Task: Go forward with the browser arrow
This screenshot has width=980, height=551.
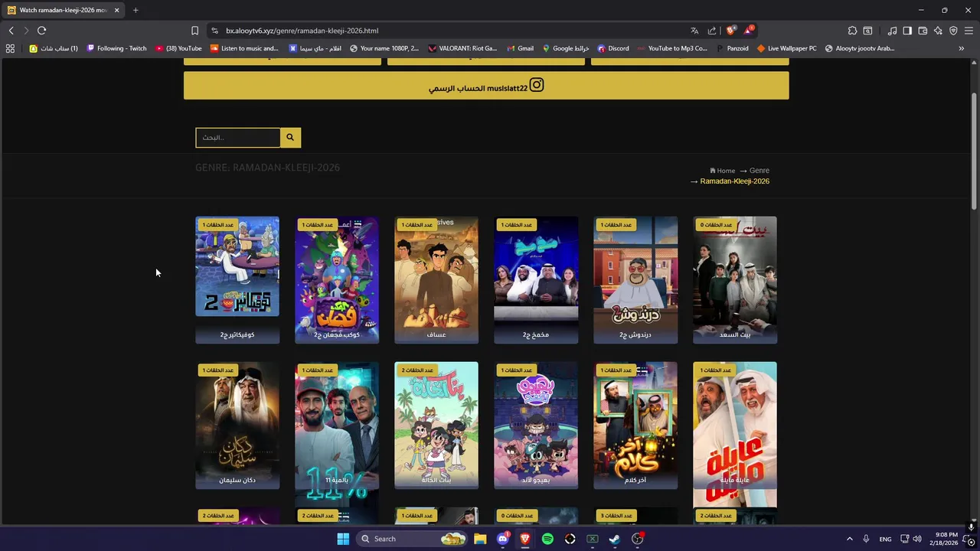Action: (26, 31)
